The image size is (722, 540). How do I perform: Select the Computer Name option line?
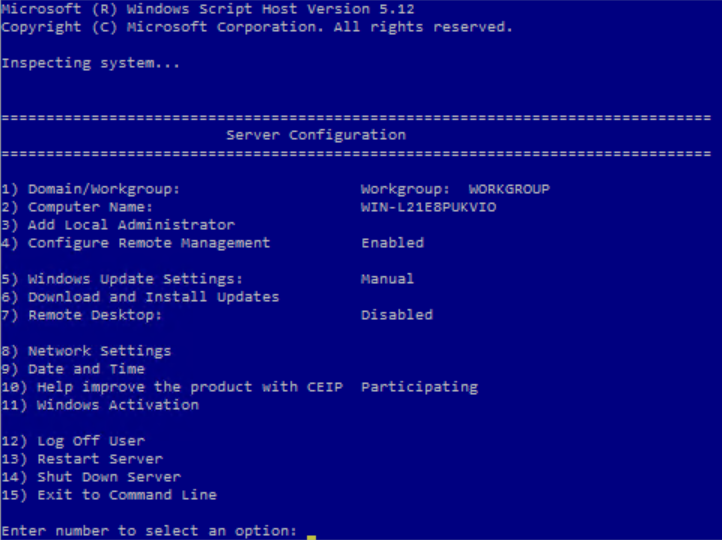pyautogui.click(x=77, y=207)
